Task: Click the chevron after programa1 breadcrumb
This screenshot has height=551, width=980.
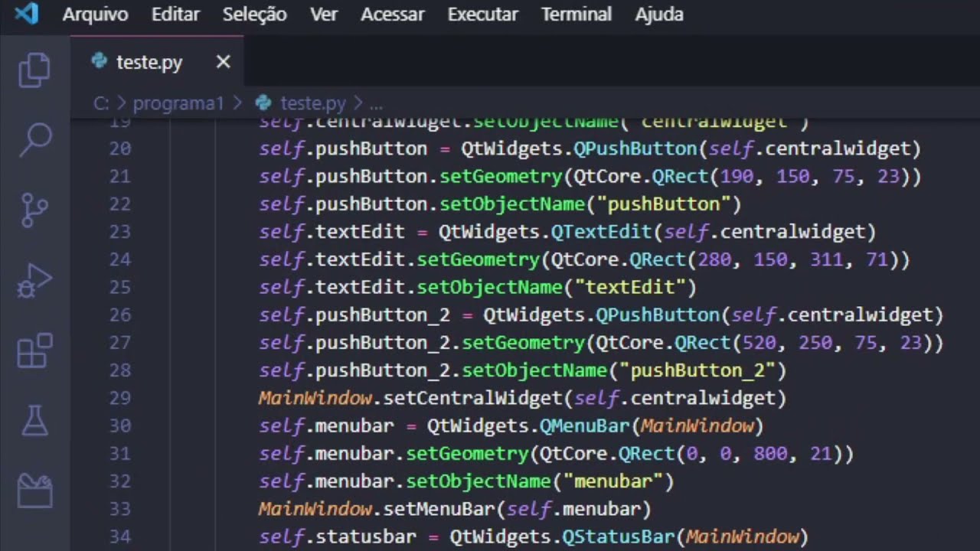Action: point(237,103)
